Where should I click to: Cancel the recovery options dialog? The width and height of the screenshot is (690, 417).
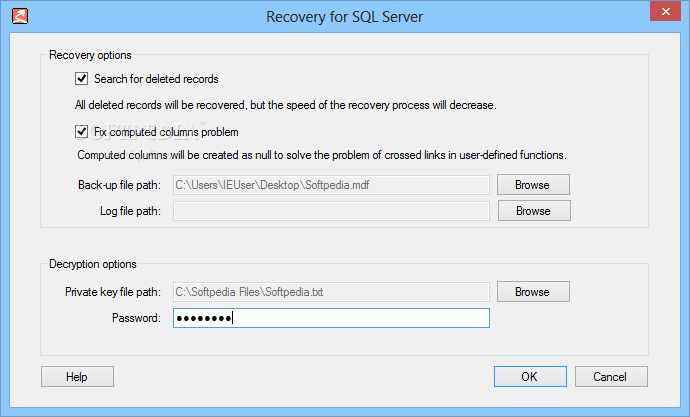tap(611, 377)
